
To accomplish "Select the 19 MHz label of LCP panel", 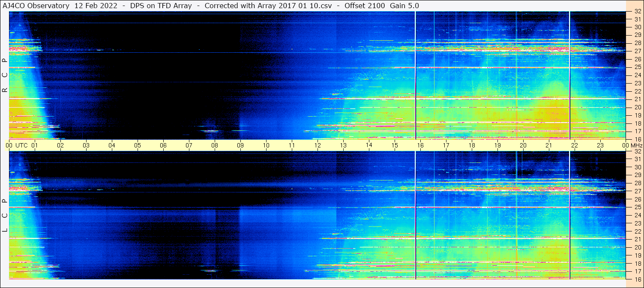I will click(637, 255).
